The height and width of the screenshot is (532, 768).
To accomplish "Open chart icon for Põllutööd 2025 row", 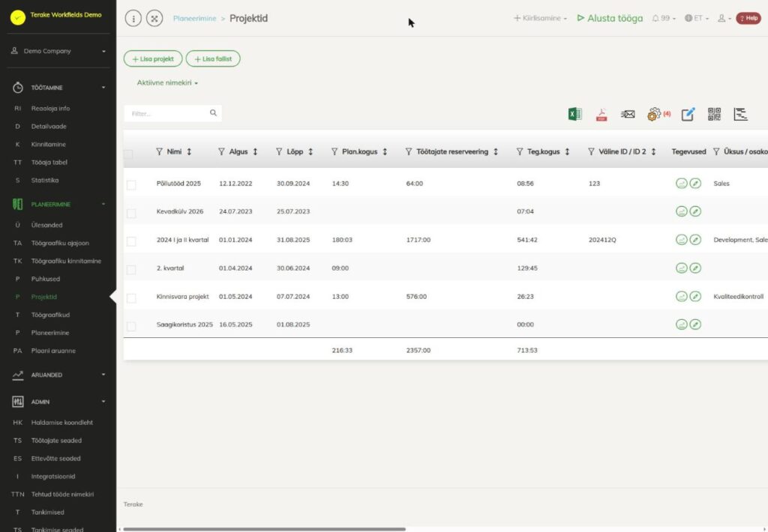I will coord(681,183).
